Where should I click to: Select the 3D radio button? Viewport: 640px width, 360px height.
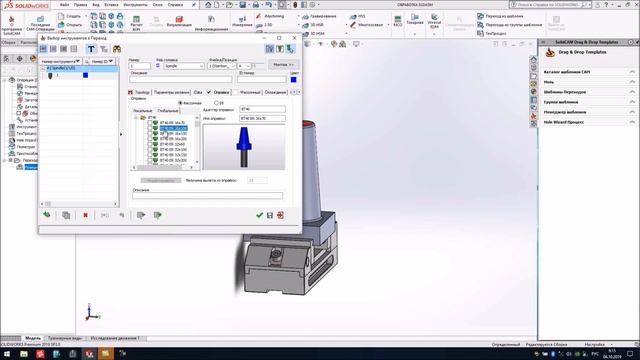point(216,103)
